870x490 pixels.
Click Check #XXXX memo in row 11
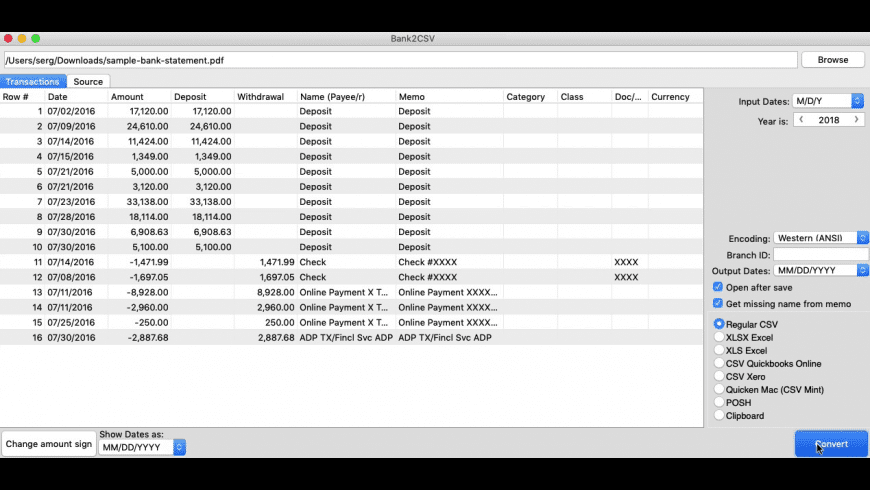pos(428,262)
